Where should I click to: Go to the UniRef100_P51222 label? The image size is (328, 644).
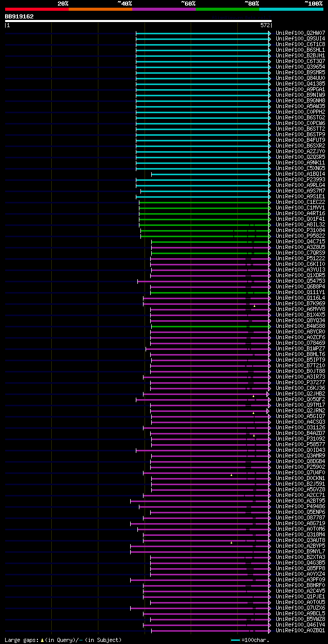click(x=300, y=259)
